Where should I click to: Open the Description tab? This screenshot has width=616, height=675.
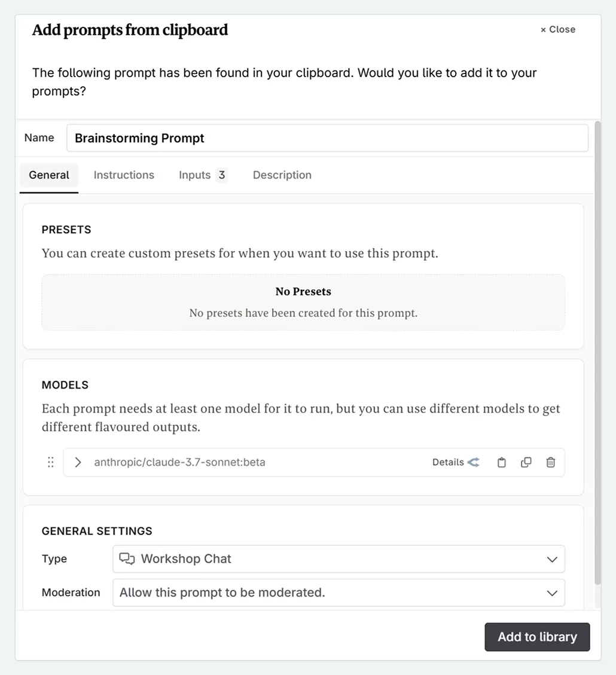282,175
